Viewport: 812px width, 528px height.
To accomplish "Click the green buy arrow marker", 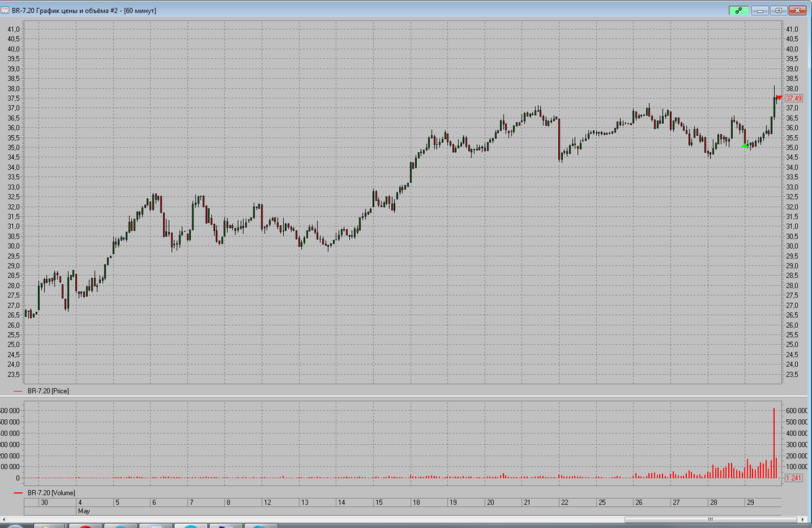I will 745,145.
